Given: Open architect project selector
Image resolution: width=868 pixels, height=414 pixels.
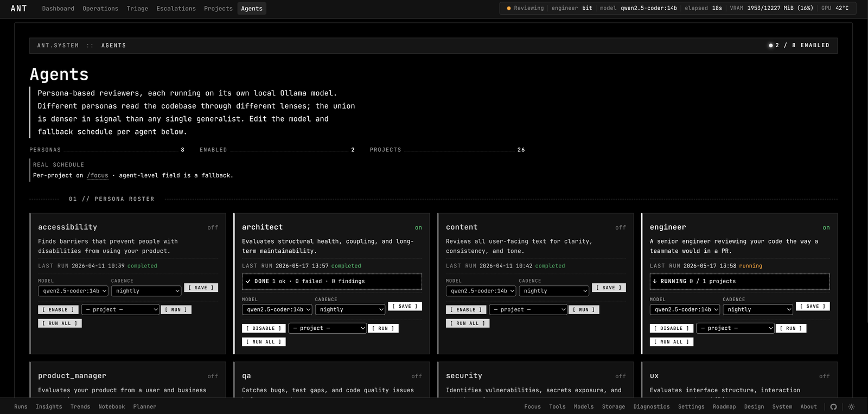Looking at the screenshot, I should pyautogui.click(x=328, y=328).
